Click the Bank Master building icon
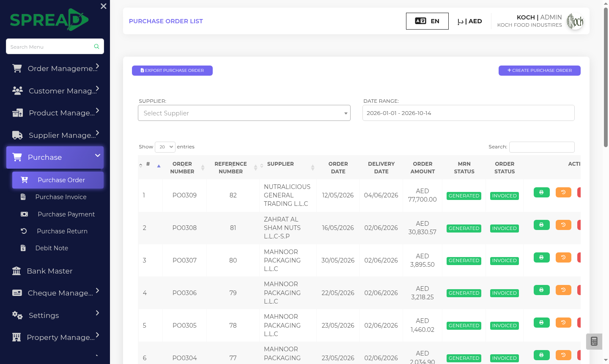This screenshot has width=609, height=364. pos(16,271)
